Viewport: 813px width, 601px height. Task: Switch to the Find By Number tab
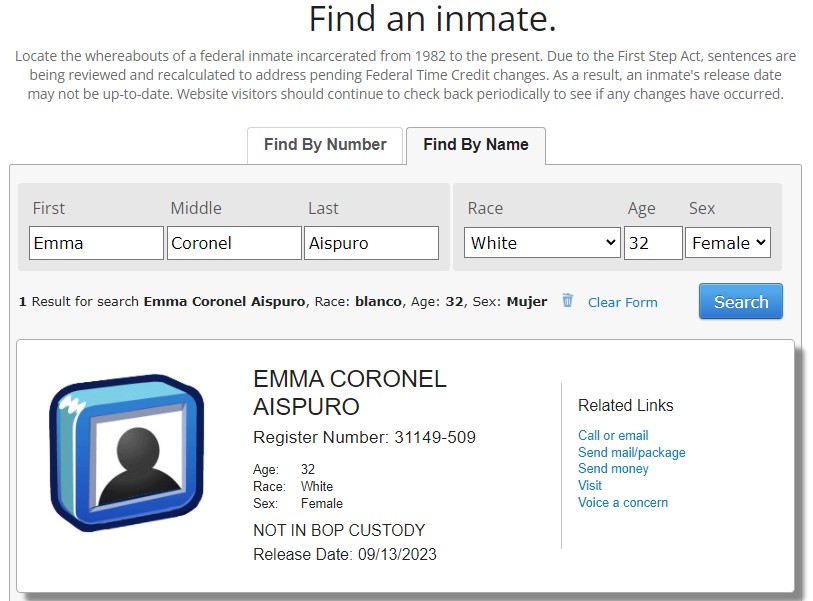(x=325, y=145)
